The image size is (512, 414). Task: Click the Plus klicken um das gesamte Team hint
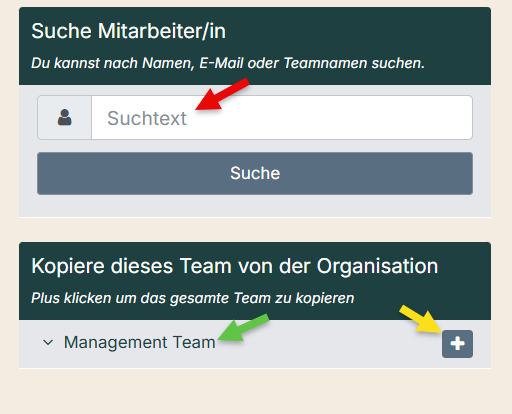tap(193, 298)
